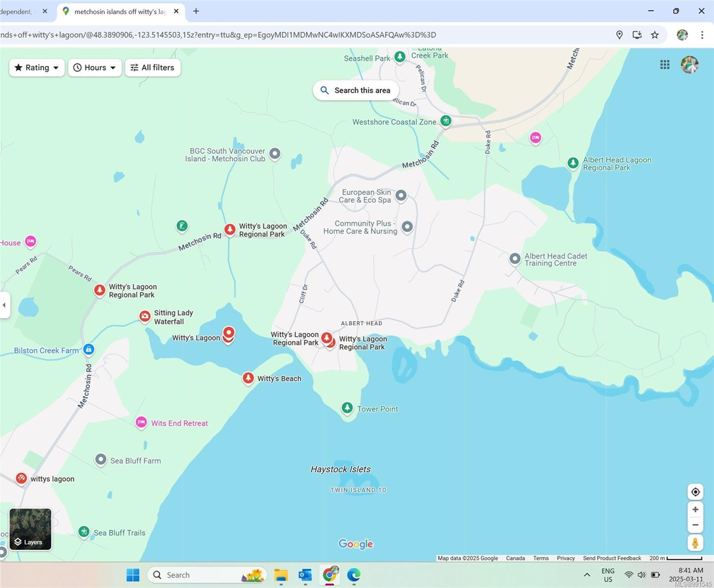This screenshot has width=714, height=588.
Task: Expand the collapsed side panel
Action: tap(4, 305)
